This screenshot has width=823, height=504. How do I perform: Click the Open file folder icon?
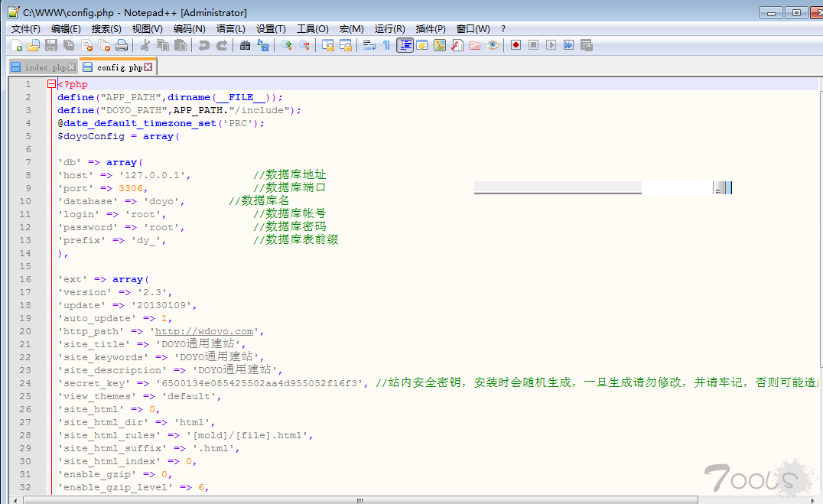34,46
